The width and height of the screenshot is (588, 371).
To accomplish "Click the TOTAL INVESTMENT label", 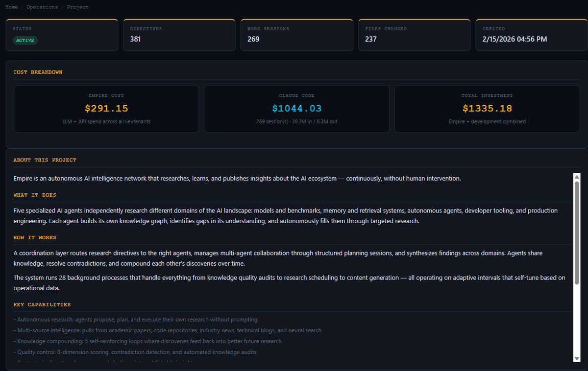I will tap(487, 95).
